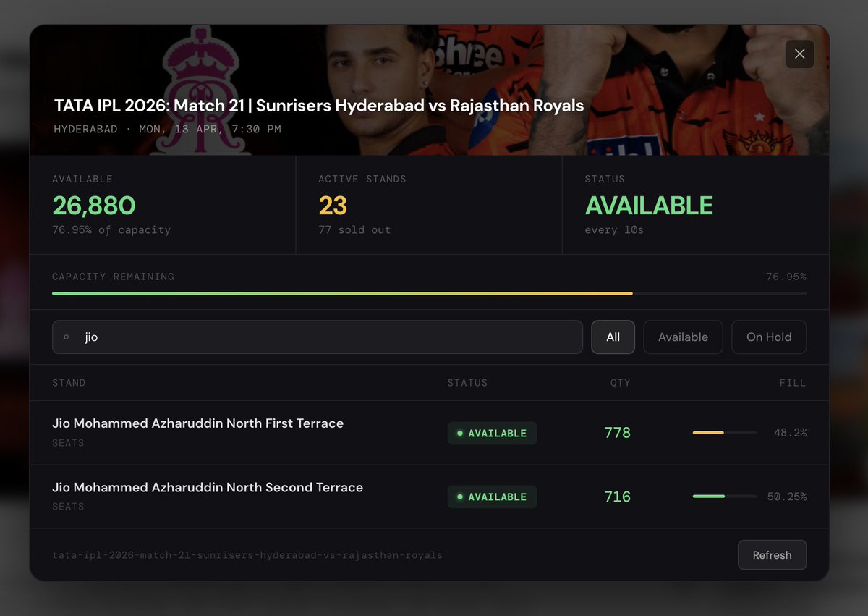Click the CAPACITY REMAINING label
The width and height of the screenshot is (868, 616).
pyautogui.click(x=113, y=277)
